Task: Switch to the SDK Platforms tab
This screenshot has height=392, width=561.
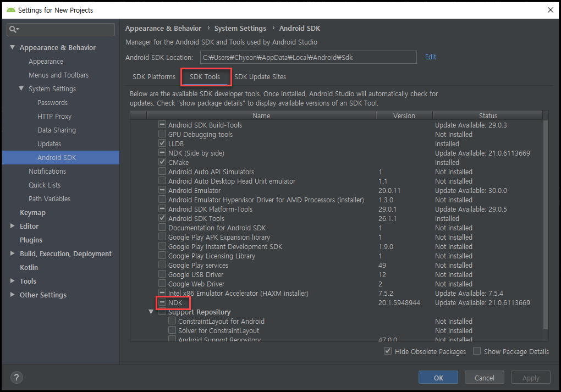Action: click(154, 77)
